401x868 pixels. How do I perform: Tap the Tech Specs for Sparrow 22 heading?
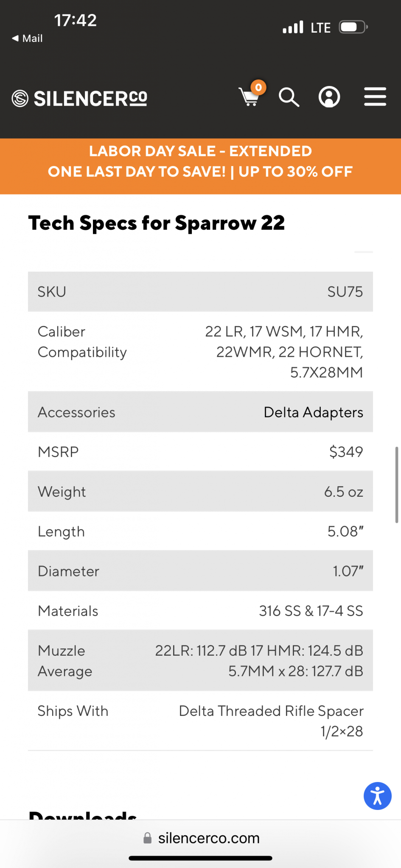click(157, 223)
